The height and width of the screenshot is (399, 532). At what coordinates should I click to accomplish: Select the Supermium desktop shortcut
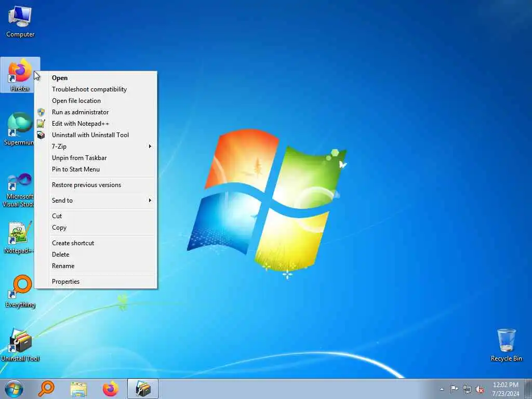point(19,129)
